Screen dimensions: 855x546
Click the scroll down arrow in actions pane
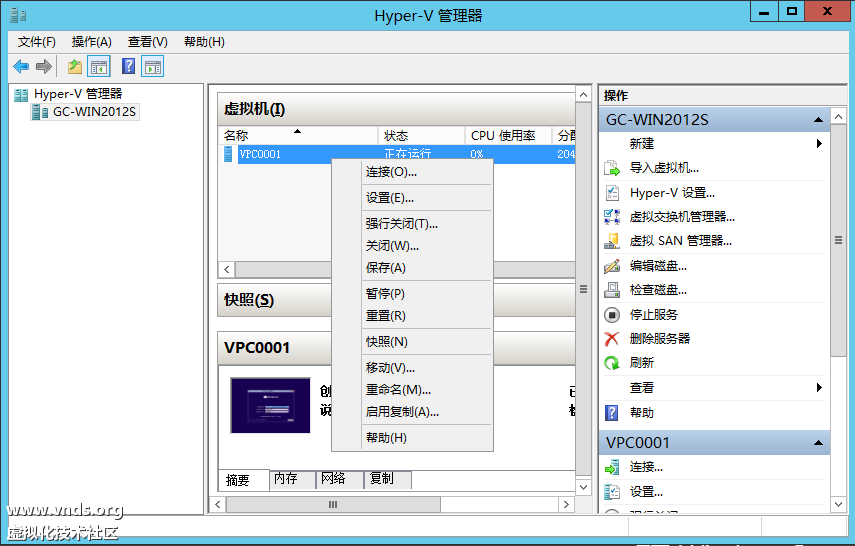click(x=839, y=505)
